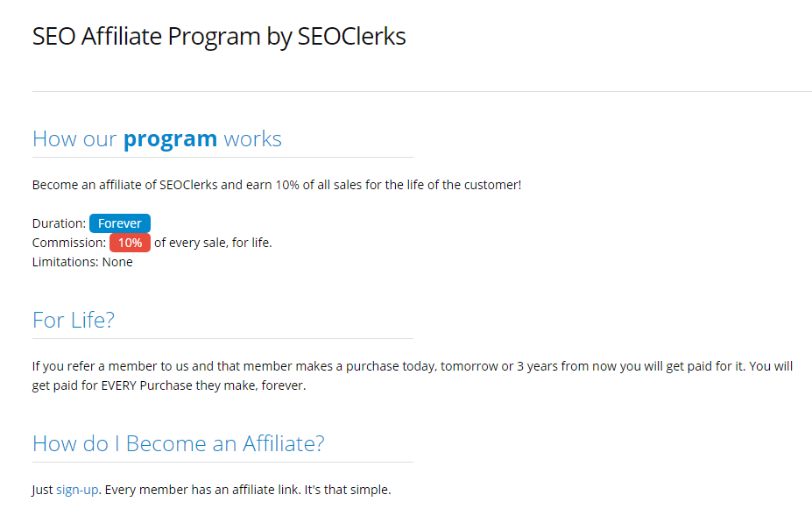Click 'Every member has an affiliate link' text
The width and height of the screenshot is (812, 523).
click(201, 490)
